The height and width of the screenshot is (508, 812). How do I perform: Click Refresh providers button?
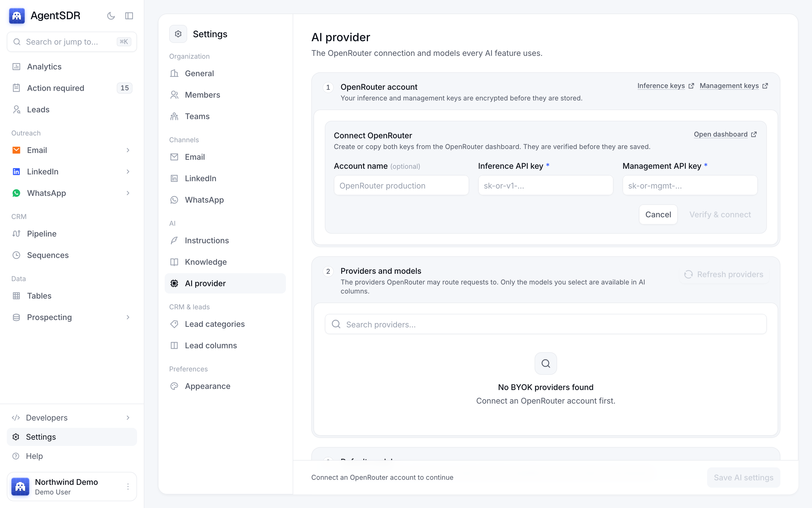pyautogui.click(x=724, y=275)
